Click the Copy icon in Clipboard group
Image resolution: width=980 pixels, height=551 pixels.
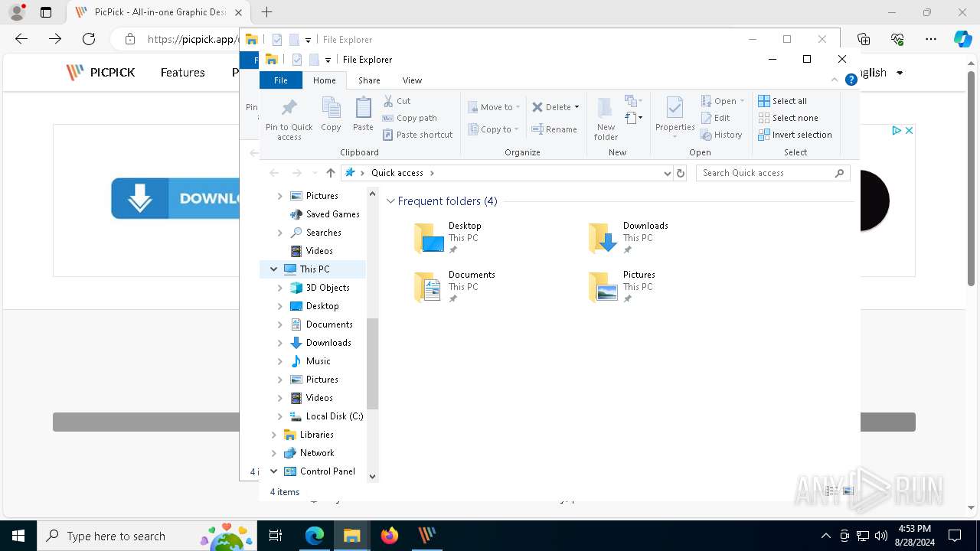(x=331, y=115)
